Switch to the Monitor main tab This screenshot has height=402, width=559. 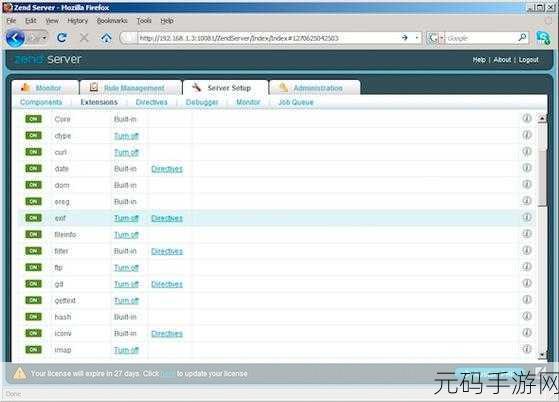[45, 87]
